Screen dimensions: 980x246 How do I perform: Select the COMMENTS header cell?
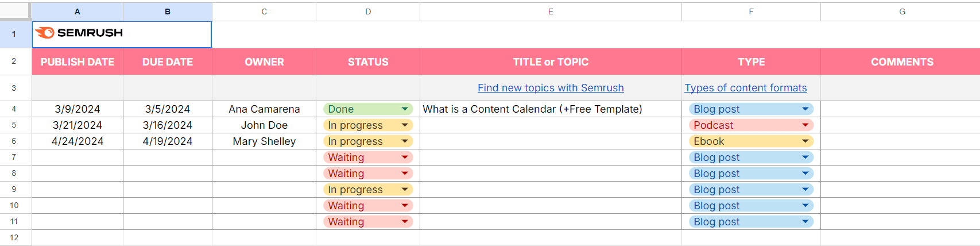click(902, 62)
